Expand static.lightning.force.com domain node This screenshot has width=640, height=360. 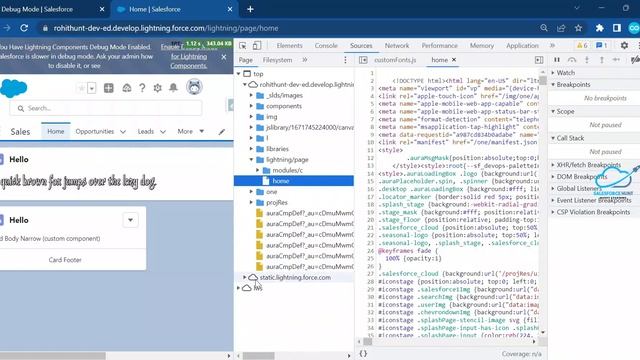(245, 277)
